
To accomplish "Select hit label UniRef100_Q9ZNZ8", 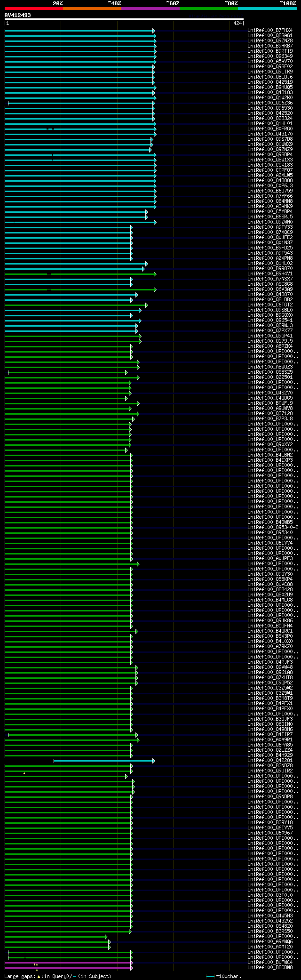I will [x=270, y=40].
